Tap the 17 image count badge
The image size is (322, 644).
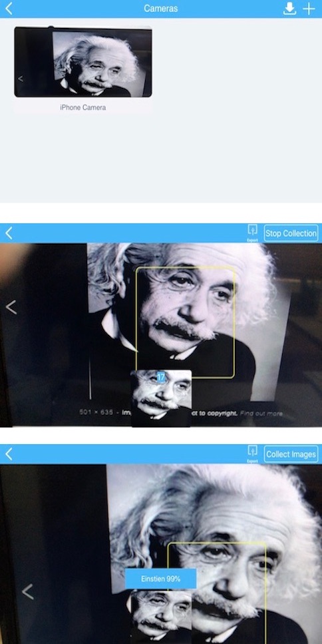pyautogui.click(x=161, y=377)
